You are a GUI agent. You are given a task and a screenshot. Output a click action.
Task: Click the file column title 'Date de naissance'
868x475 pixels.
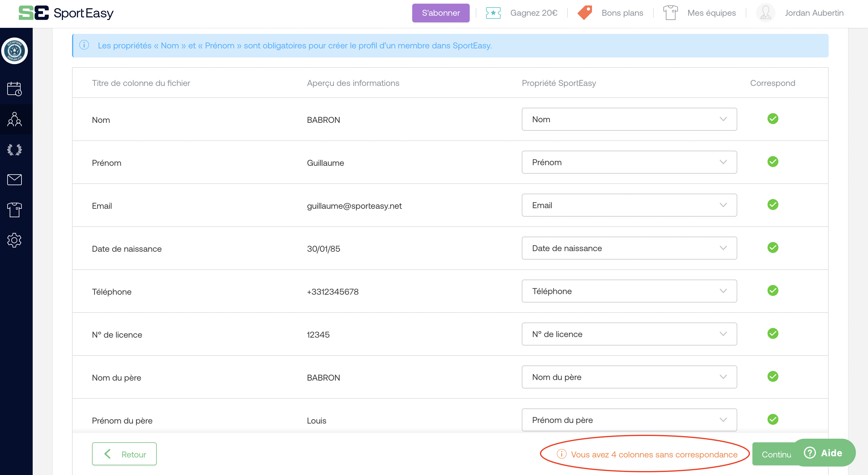pyautogui.click(x=127, y=249)
